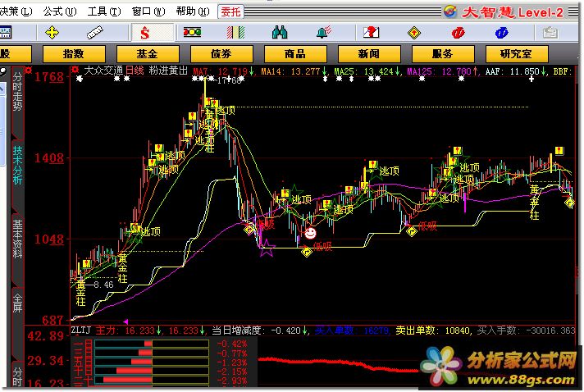
Task: Switch to the 基本资料 side tab
Action: coord(18,242)
